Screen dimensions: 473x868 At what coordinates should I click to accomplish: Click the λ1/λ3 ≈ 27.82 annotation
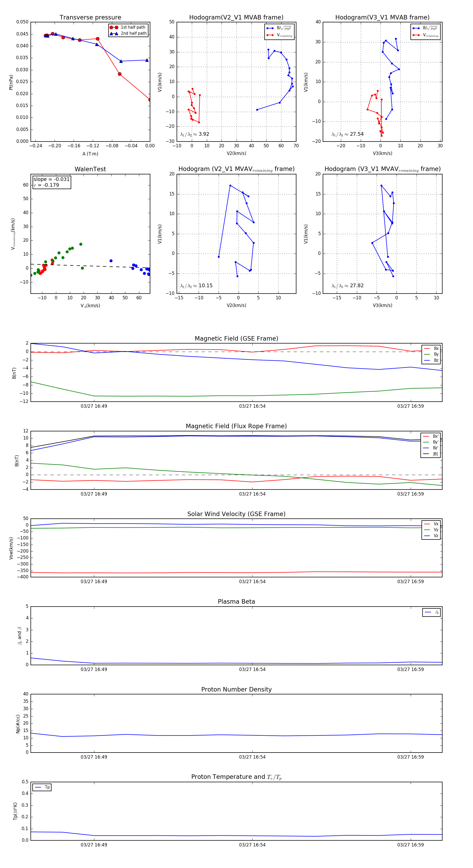coord(347,286)
